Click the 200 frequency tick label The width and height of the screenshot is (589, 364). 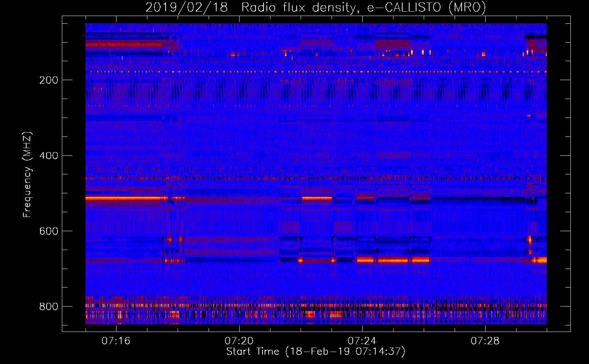point(49,80)
